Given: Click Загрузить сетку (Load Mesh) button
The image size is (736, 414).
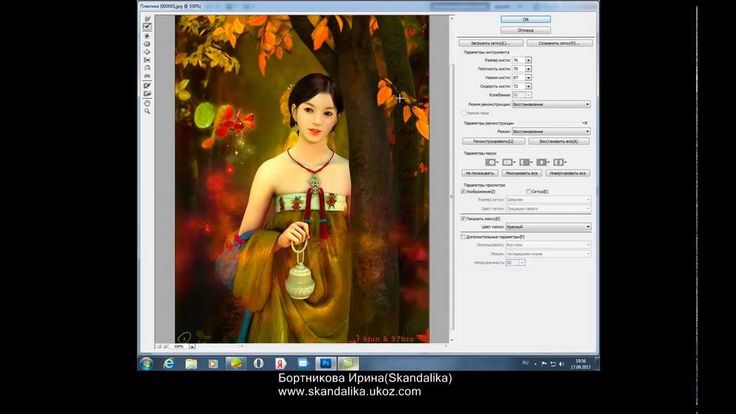Looking at the screenshot, I should point(491,43).
